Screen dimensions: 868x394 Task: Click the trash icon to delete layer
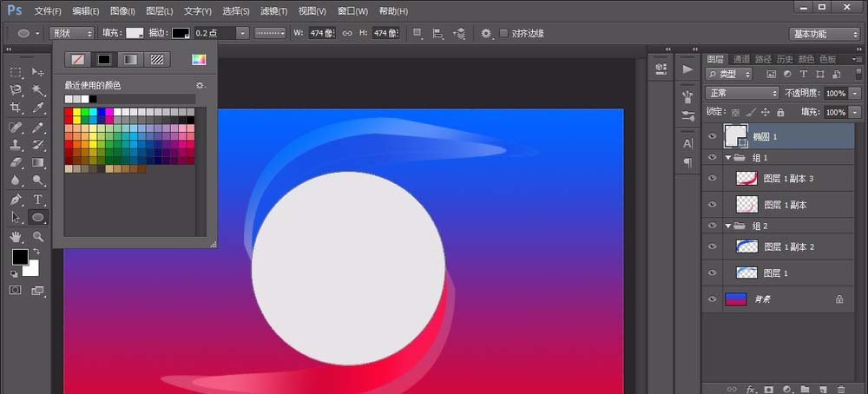[x=840, y=389]
